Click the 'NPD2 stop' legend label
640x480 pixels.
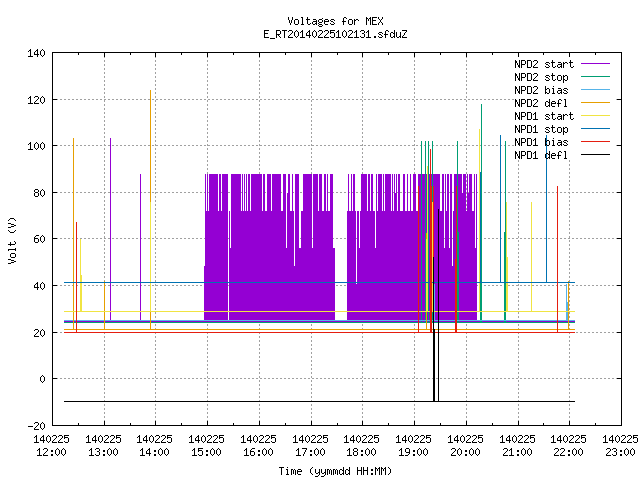pyautogui.click(x=541, y=77)
